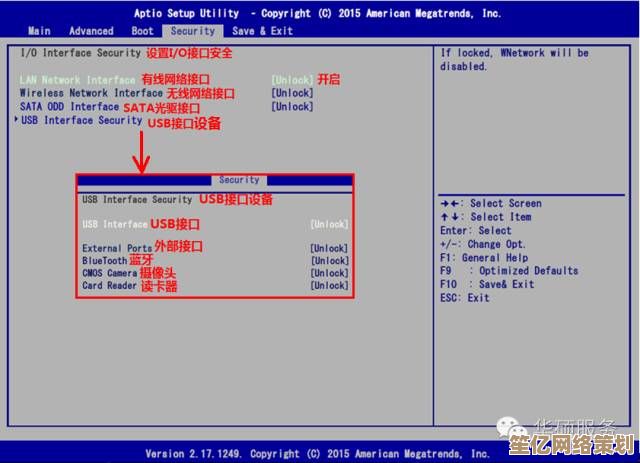Toggle External Ports Unlock setting
Screen dimensions: 640x463
(329, 248)
